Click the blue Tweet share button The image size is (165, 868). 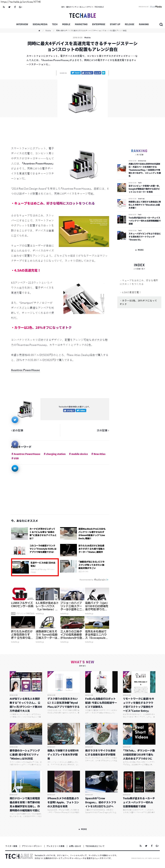click(76, 73)
